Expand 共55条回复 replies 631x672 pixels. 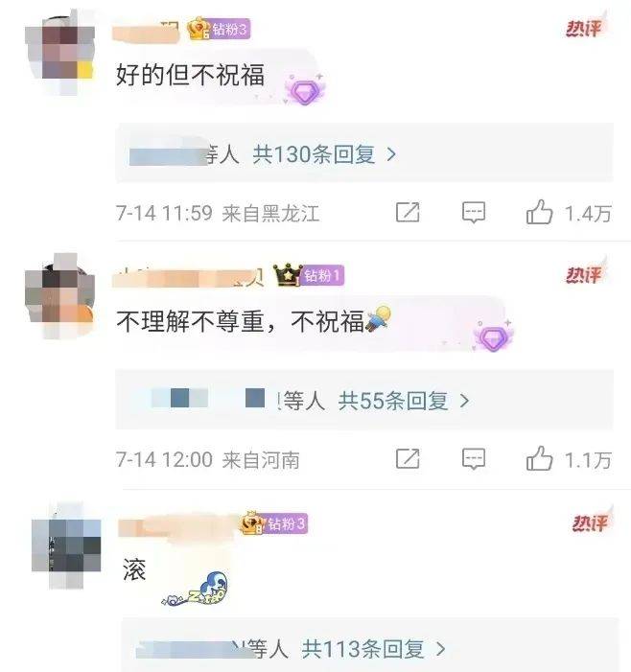[x=404, y=401]
